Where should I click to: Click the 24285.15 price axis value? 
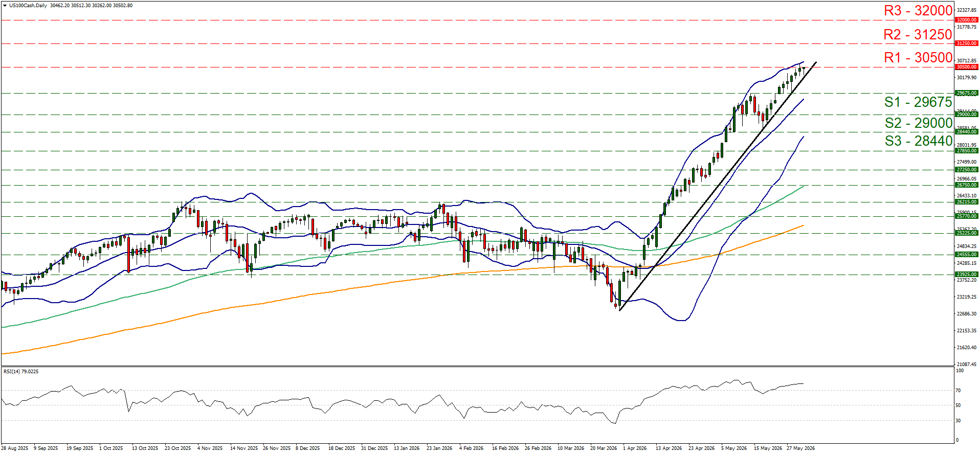pyautogui.click(x=966, y=263)
